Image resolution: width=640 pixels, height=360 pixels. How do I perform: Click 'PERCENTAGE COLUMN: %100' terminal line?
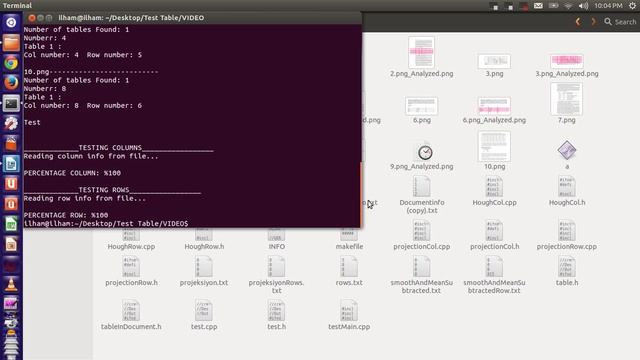click(72, 173)
